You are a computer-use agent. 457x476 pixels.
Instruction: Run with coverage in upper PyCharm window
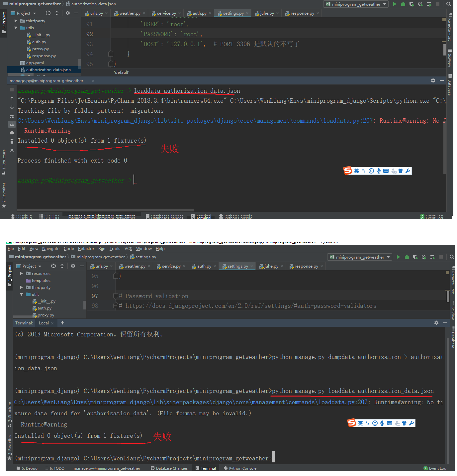tap(412, 4)
